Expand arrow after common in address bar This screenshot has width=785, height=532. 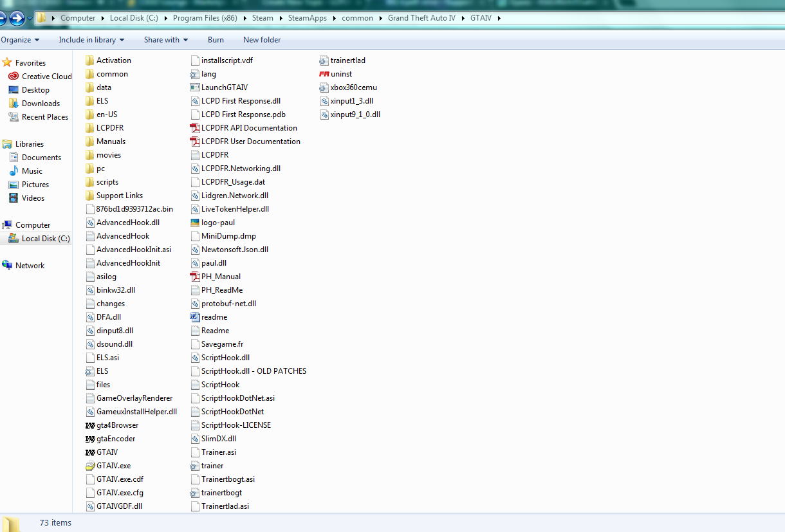point(380,18)
